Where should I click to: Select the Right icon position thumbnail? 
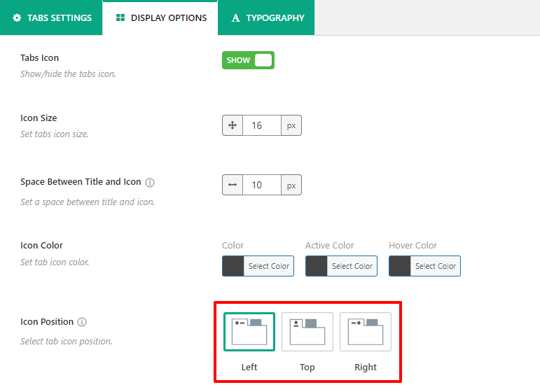point(366,332)
